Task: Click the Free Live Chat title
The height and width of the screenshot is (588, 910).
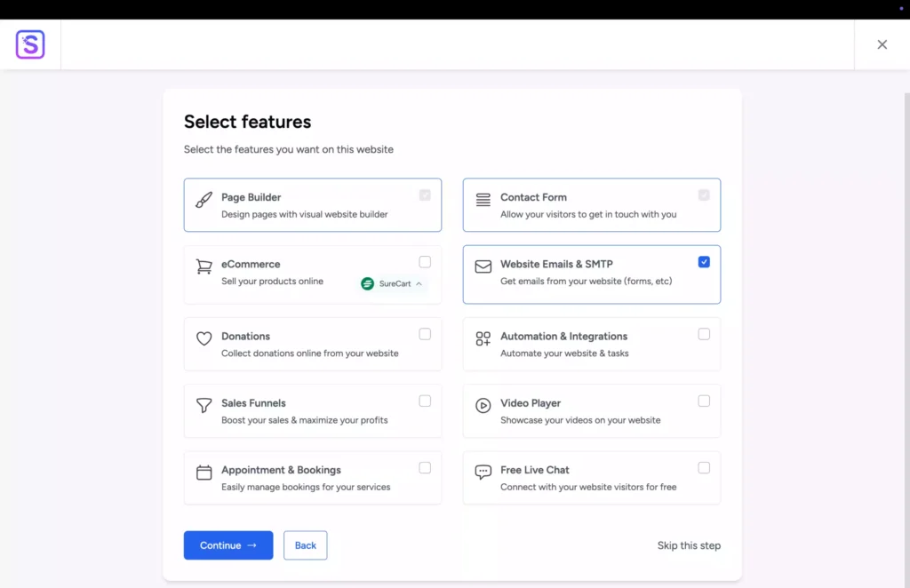Action: (534, 470)
